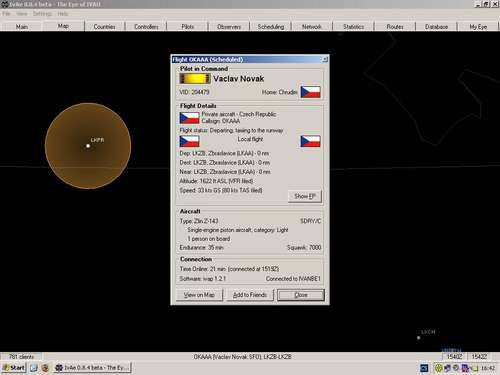Open the Statistics tab

pos(354,27)
